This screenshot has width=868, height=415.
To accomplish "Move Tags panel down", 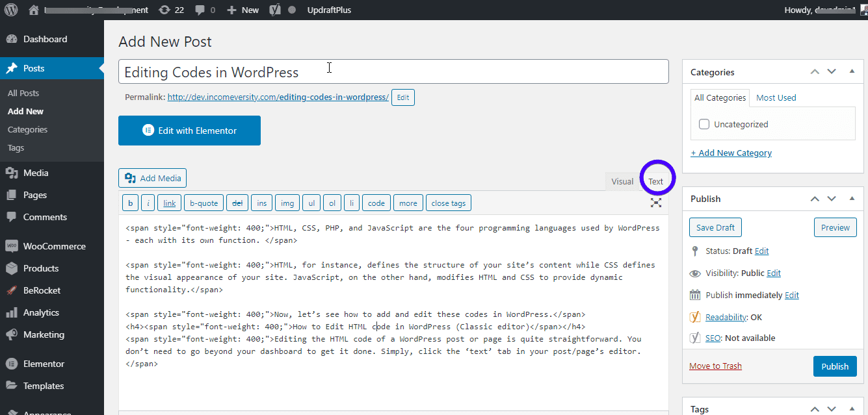I will point(832,409).
